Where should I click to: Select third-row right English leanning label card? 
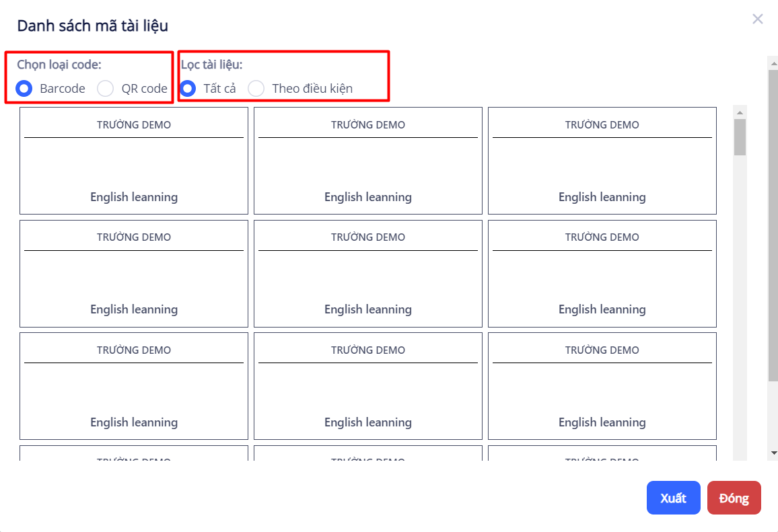[602, 386]
